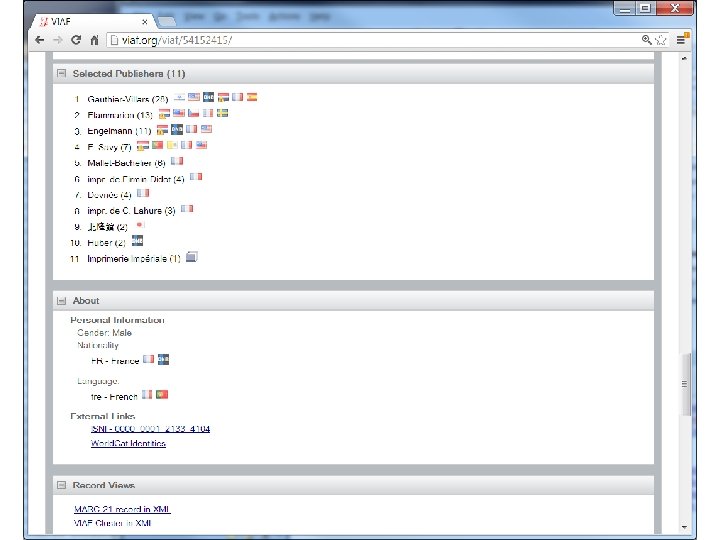Go to the browser home icon
The height and width of the screenshot is (540, 720).
94,40
